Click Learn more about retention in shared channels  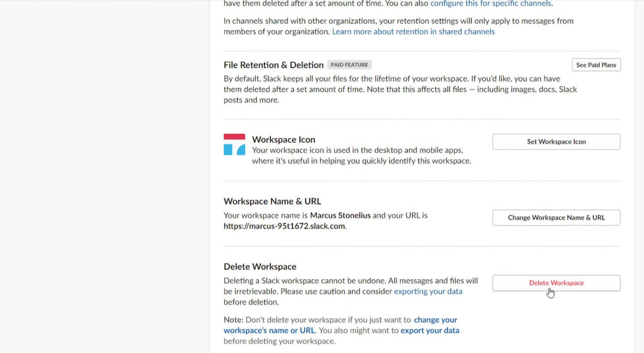point(414,31)
